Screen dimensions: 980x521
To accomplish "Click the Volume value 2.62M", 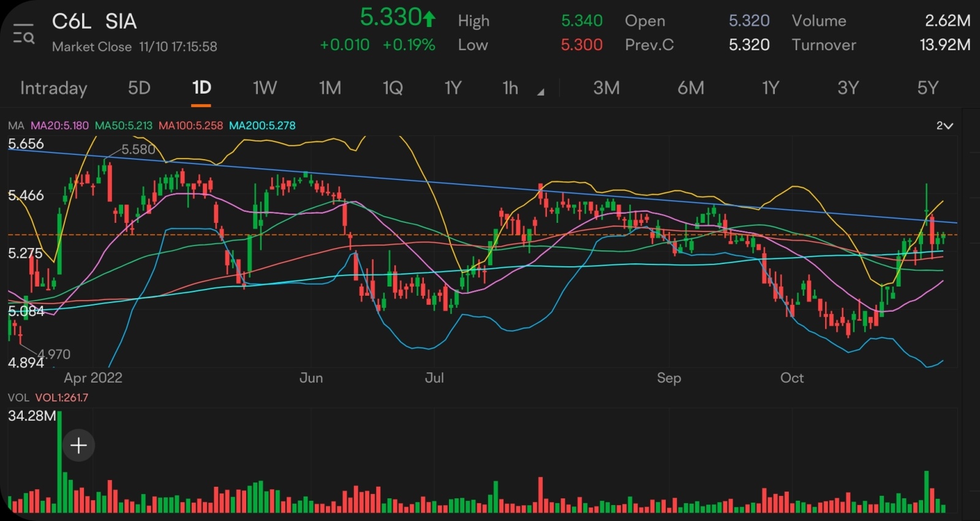I will coord(948,21).
